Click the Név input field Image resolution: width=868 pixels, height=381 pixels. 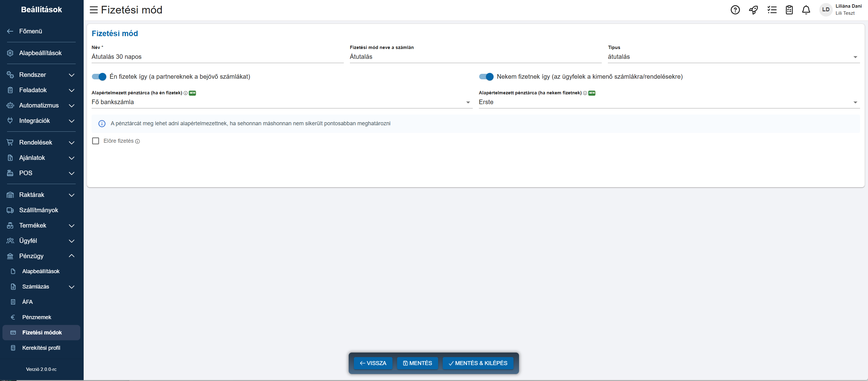[x=217, y=57]
